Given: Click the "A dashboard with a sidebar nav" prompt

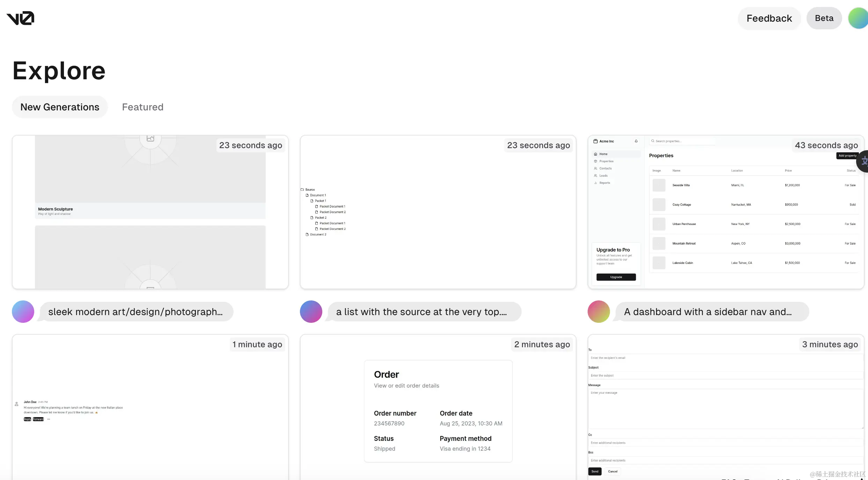Looking at the screenshot, I should [x=708, y=312].
